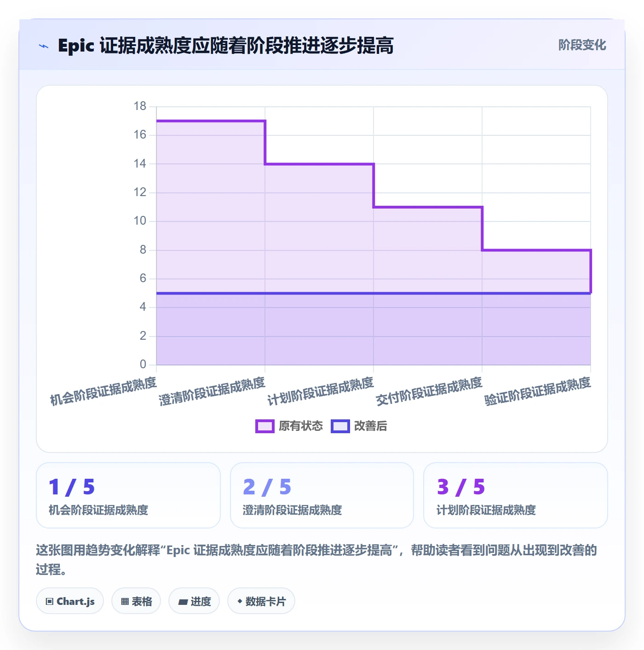Screen dimensions: 644x650
Task: Click the y-axis value 18
Action: 140,106
